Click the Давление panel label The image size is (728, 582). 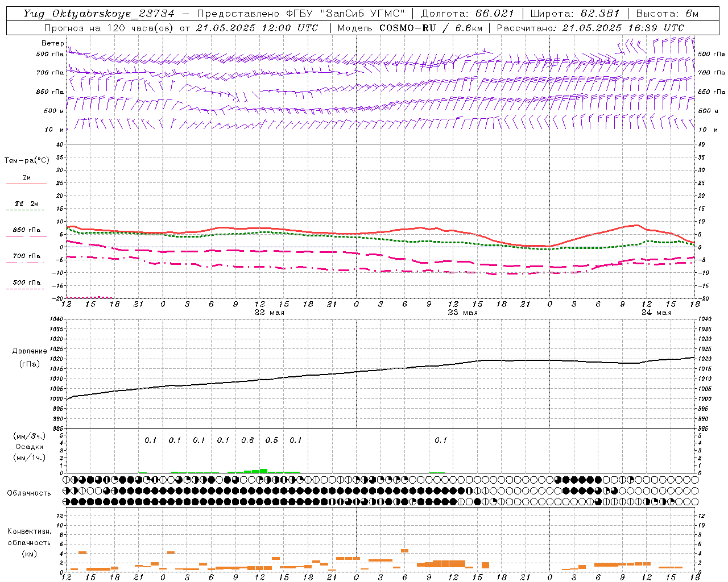point(30,351)
